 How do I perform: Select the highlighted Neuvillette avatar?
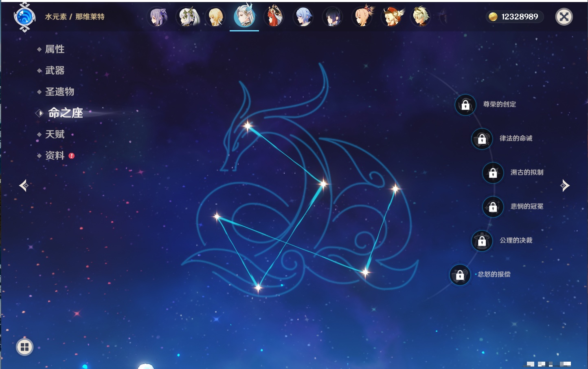click(x=244, y=15)
